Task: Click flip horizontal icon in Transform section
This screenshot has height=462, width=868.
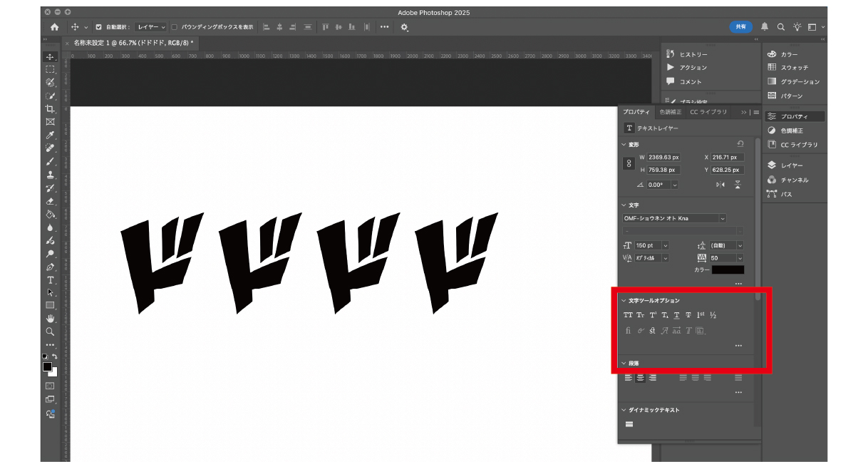Action: coord(720,185)
